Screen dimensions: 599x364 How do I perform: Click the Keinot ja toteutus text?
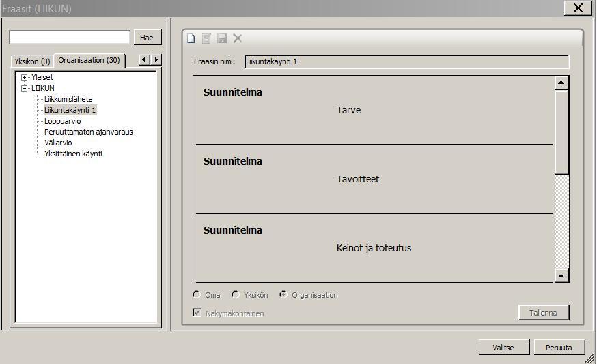pyautogui.click(x=374, y=248)
